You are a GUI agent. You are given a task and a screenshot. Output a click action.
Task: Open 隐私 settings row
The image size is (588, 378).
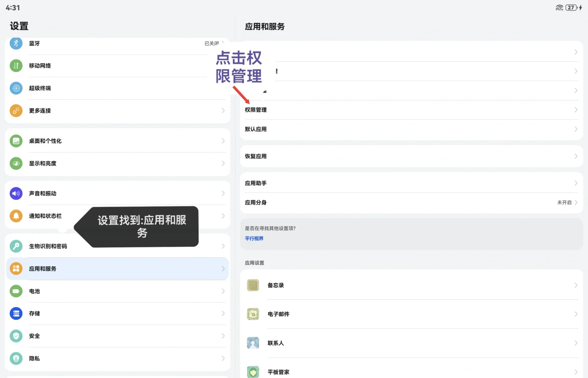(117, 358)
